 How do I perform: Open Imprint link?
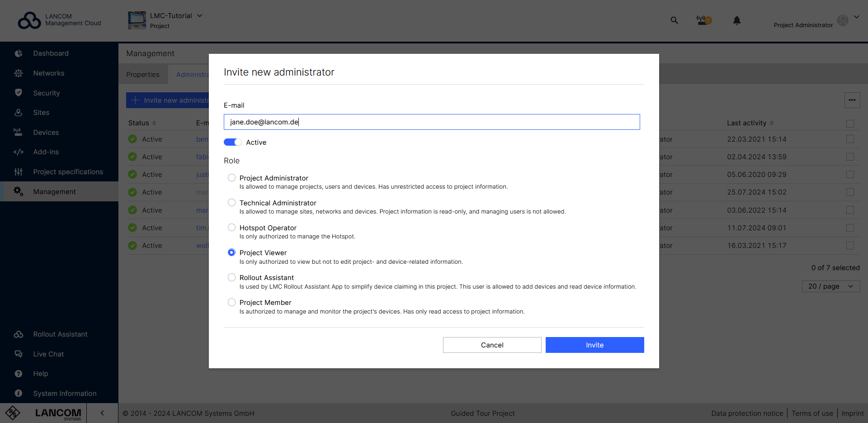point(853,413)
